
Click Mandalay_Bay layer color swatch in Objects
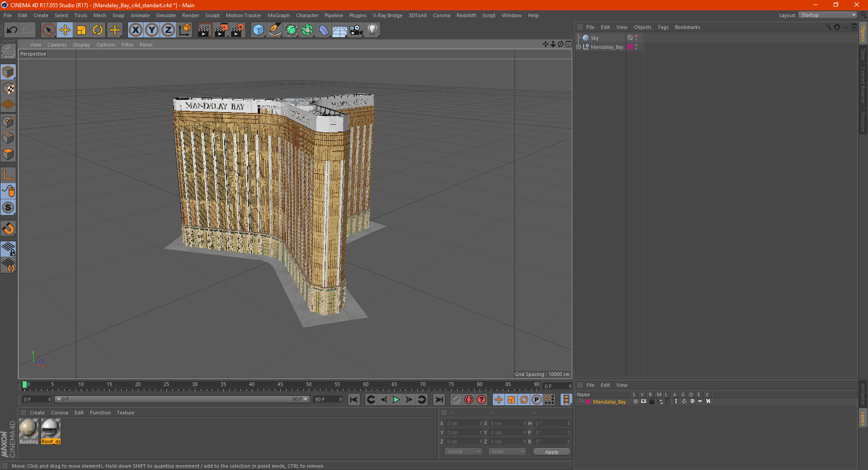click(x=630, y=47)
